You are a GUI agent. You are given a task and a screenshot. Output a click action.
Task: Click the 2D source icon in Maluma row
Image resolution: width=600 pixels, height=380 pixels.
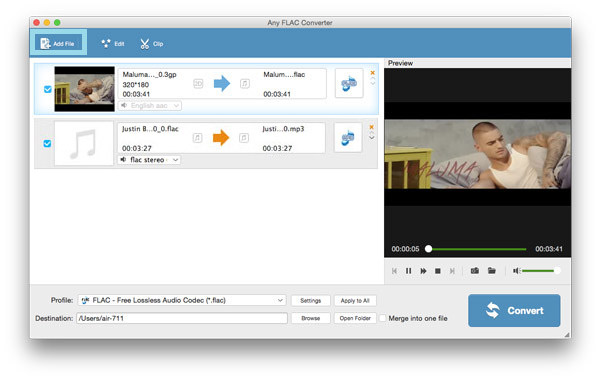coord(198,83)
